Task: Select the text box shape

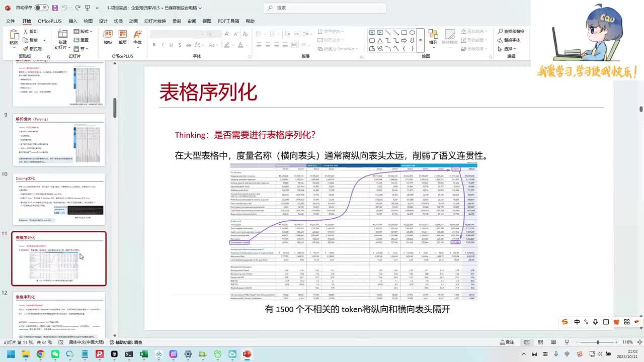Action: (372, 33)
